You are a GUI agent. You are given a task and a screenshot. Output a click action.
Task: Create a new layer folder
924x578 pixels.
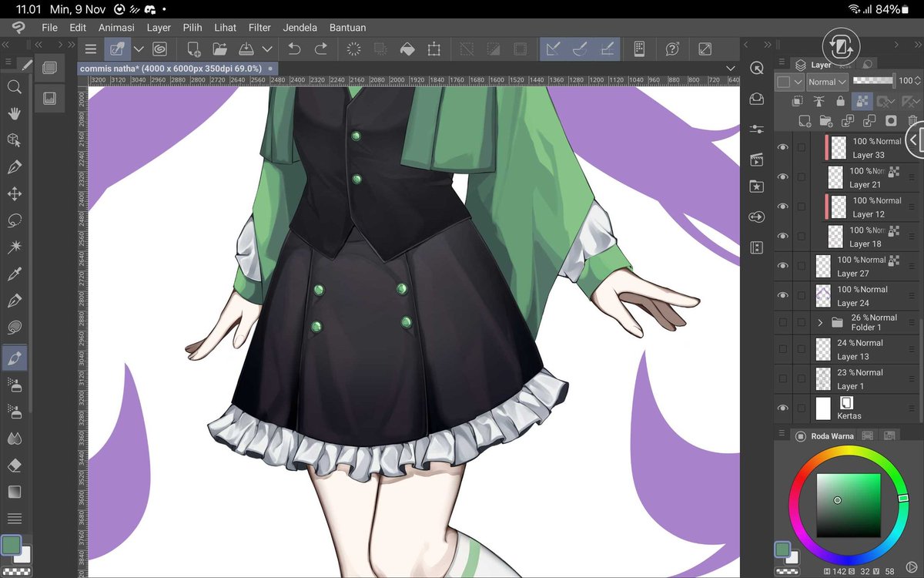click(x=826, y=120)
